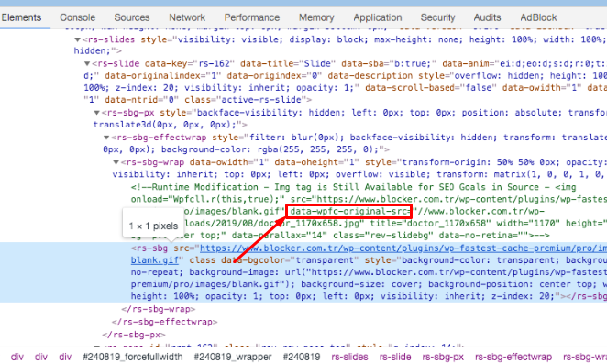
Task: Select rs-sbg-px in the breadcrumb bar
Action: coord(443,357)
